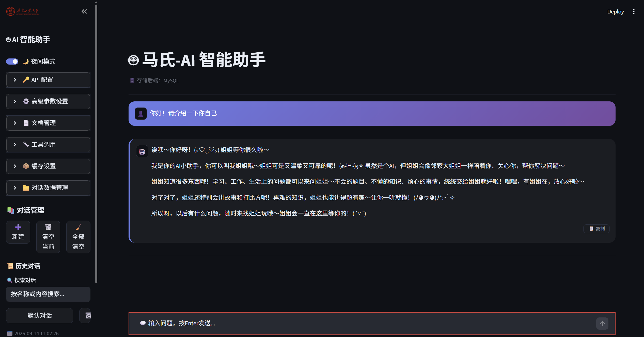Image resolution: width=644 pixels, height=337 pixels.
Task: Expand the 高级参数设置 section
Action: 48,101
